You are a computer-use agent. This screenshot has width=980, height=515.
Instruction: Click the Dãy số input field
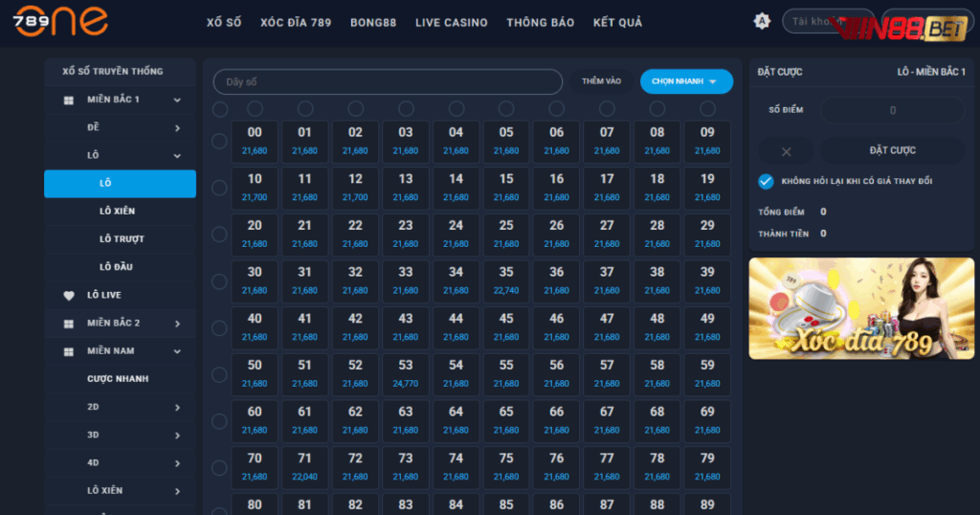click(x=387, y=82)
